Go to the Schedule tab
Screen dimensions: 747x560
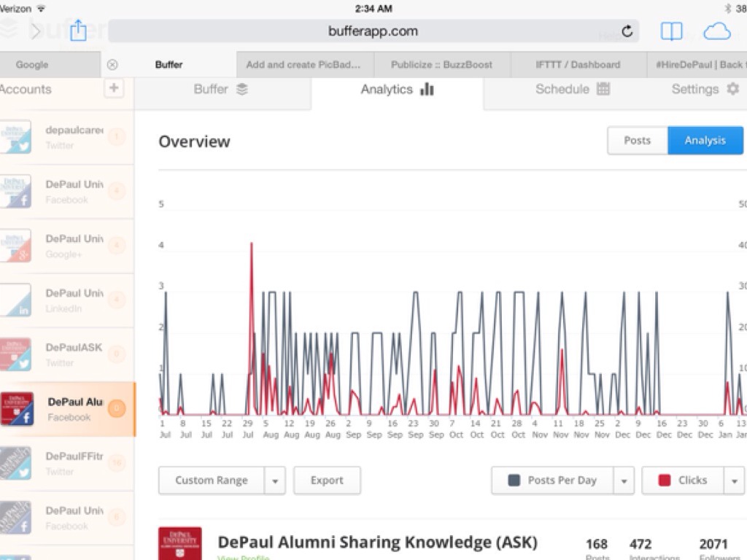pyautogui.click(x=572, y=90)
